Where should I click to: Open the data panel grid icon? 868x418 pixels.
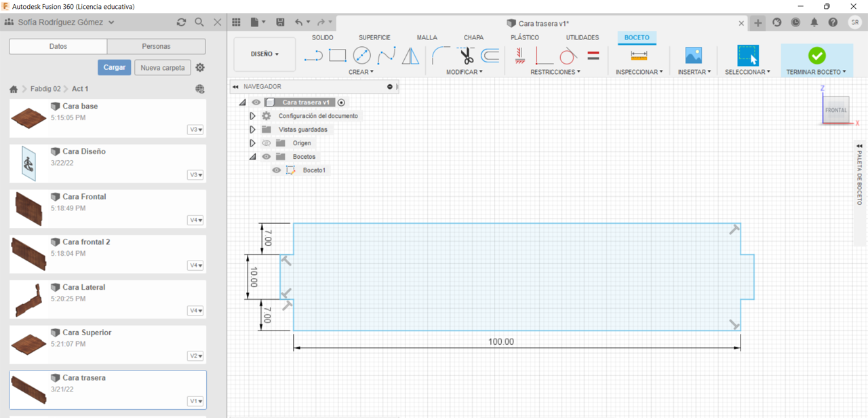(x=236, y=22)
